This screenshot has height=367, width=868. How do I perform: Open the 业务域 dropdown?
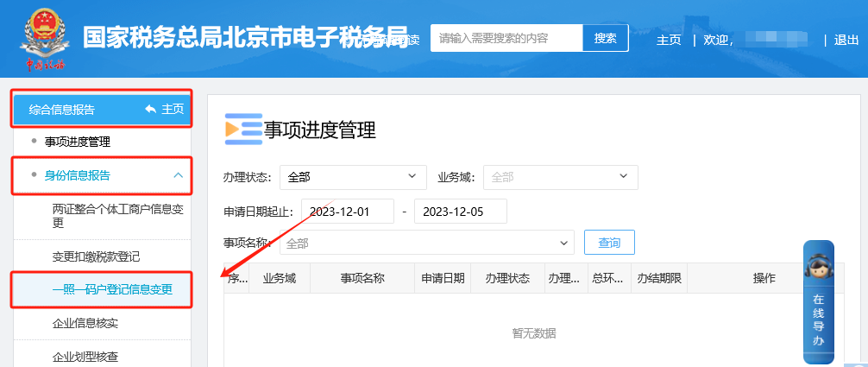point(561,177)
